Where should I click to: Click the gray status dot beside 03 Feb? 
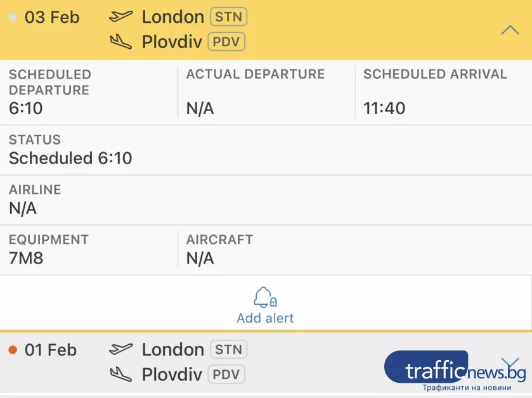click(13, 18)
